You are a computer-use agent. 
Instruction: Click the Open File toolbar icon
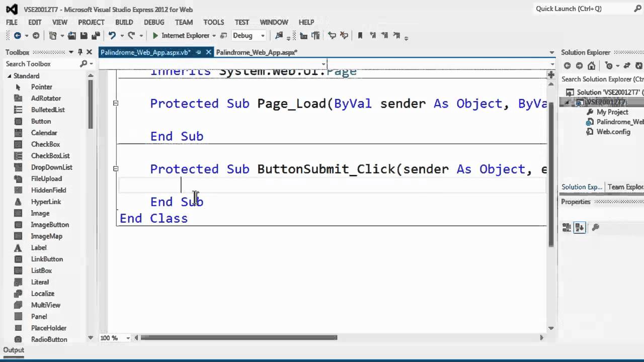click(x=72, y=36)
